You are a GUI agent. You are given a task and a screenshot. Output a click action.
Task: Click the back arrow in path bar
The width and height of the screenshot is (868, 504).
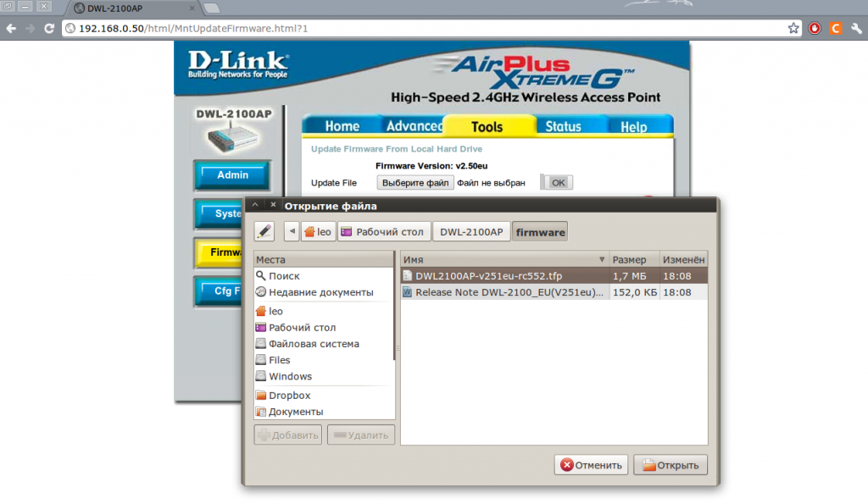coord(292,231)
